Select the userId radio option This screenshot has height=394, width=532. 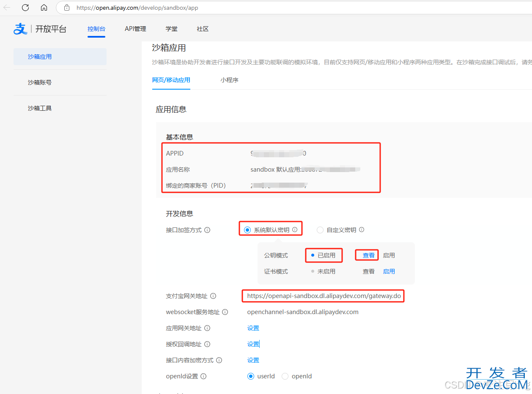click(251, 376)
